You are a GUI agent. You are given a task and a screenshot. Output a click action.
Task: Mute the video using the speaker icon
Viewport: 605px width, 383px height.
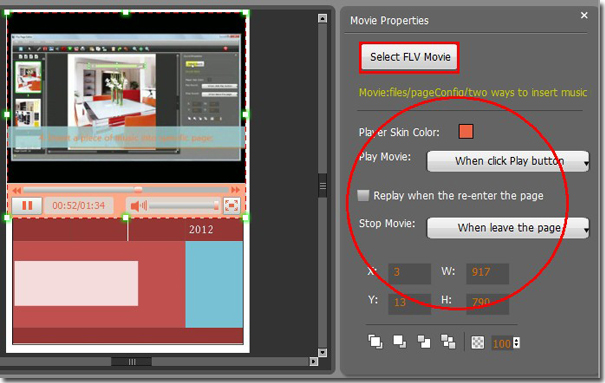tap(138, 206)
